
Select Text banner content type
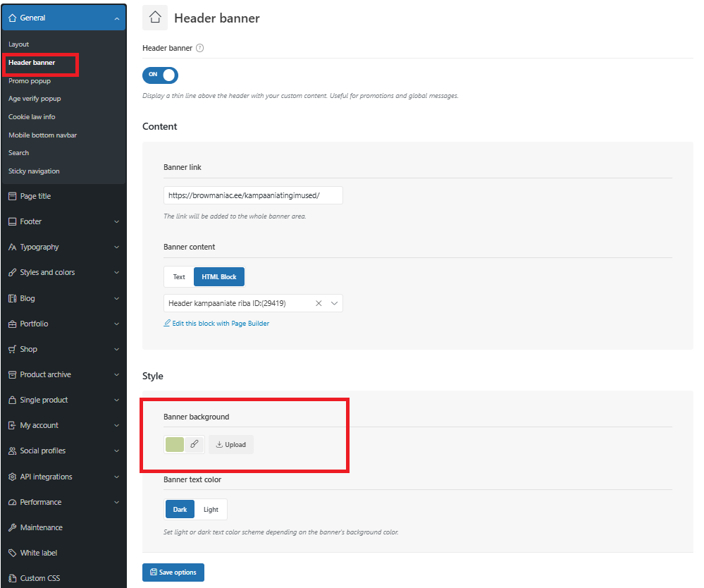click(x=179, y=276)
